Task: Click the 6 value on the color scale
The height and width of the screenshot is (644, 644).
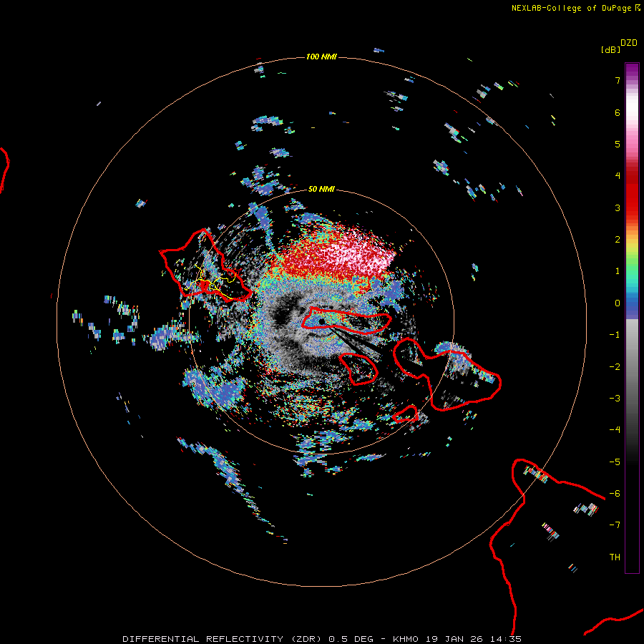Action: (618, 112)
